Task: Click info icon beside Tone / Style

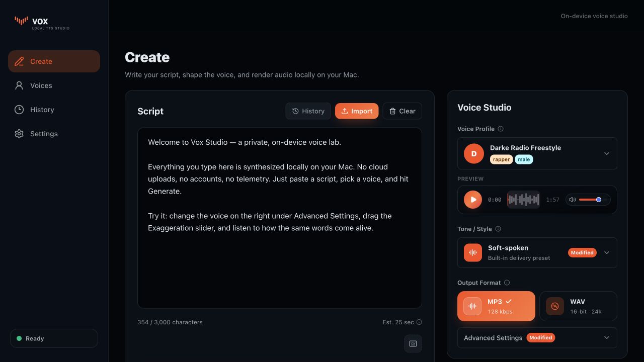Action: point(498,229)
